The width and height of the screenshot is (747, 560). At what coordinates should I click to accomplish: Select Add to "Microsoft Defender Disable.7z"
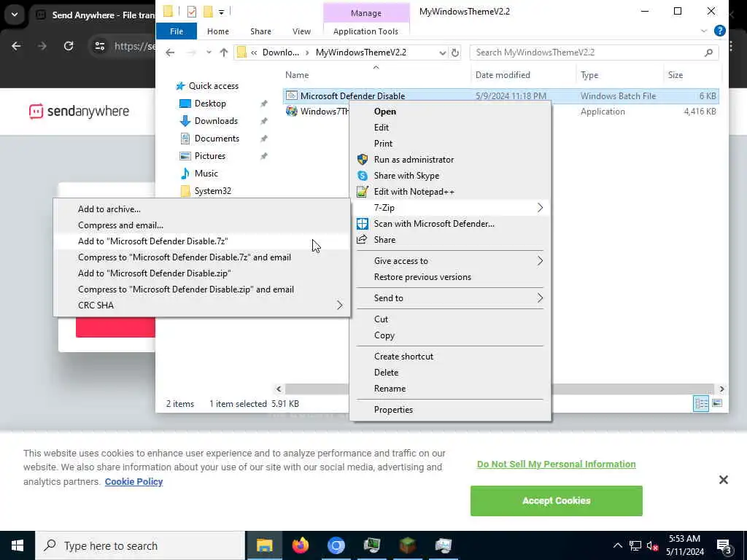click(201, 241)
